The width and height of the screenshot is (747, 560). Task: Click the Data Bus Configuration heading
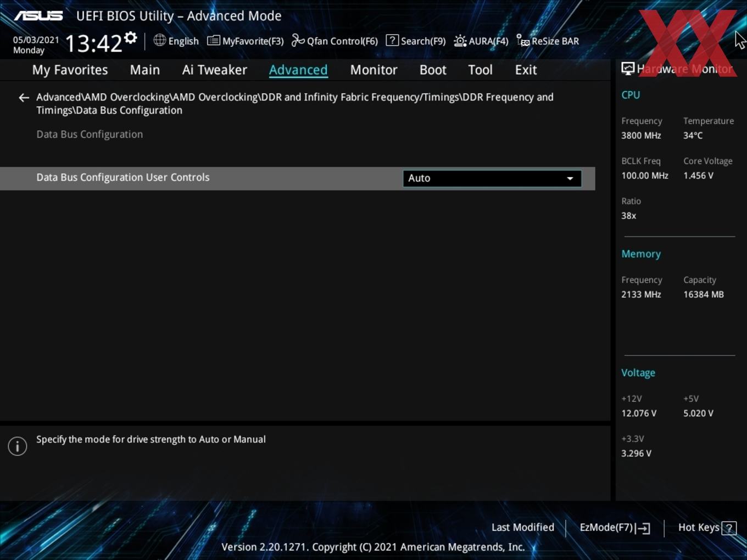tap(90, 135)
